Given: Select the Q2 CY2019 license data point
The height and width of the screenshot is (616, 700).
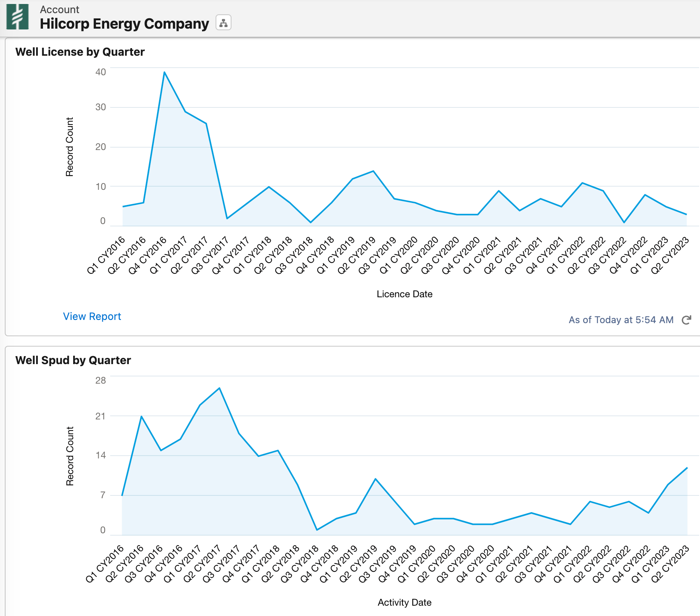Looking at the screenshot, I should tap(372, 171).
